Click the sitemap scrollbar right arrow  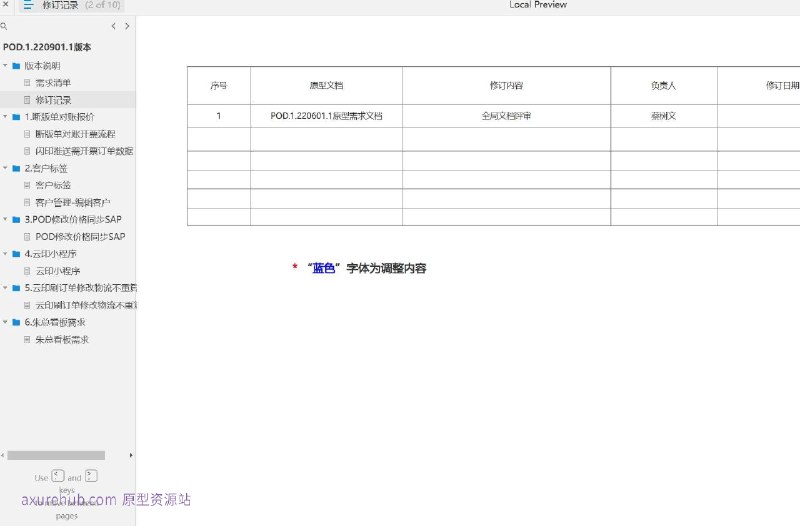[131, 455]
